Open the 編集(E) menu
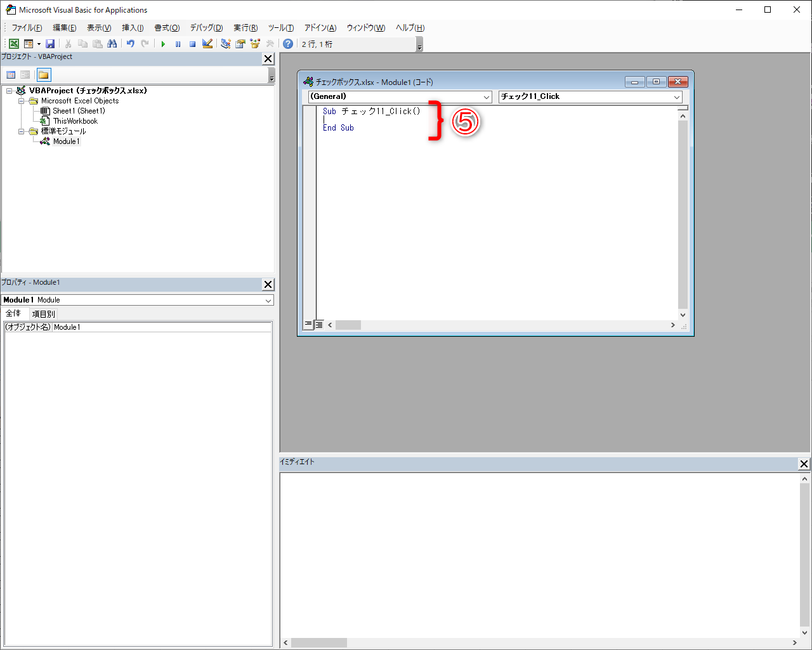Screen dimensions: 812x650 pyautogui.click(x=64, y=28)
